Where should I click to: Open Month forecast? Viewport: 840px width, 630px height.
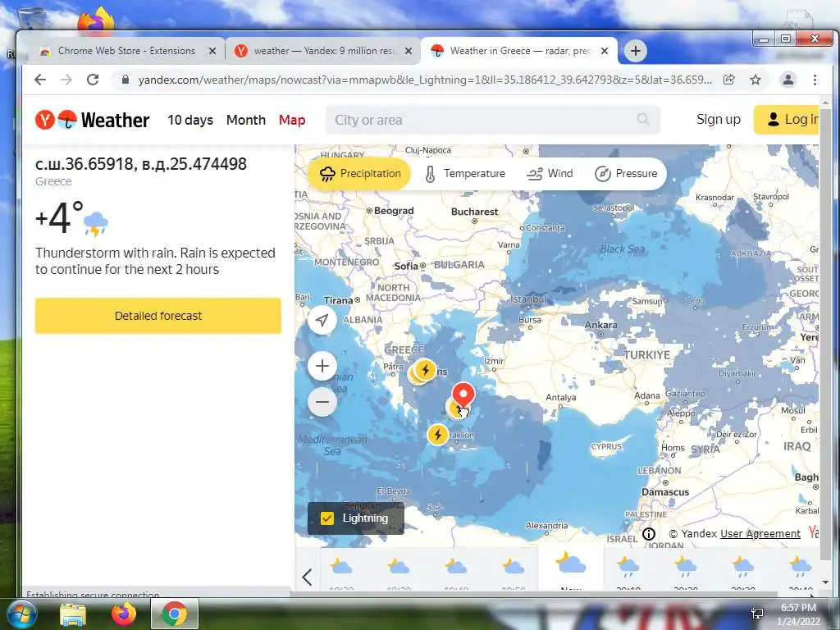[x=246, y=120]
